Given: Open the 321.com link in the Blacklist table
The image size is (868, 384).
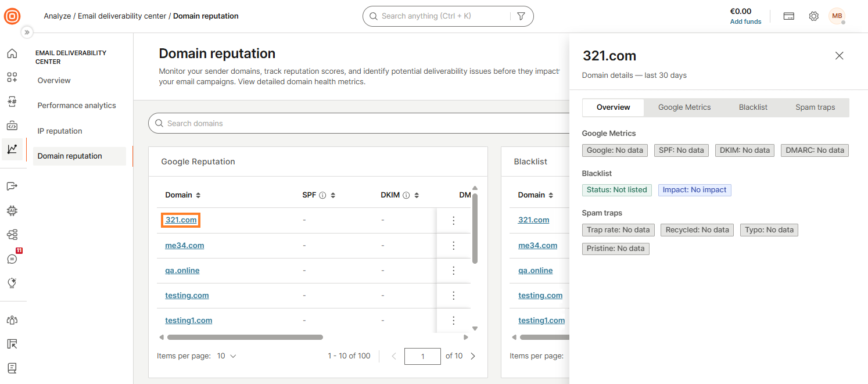Looking at the screenshot, I should 534,220.
